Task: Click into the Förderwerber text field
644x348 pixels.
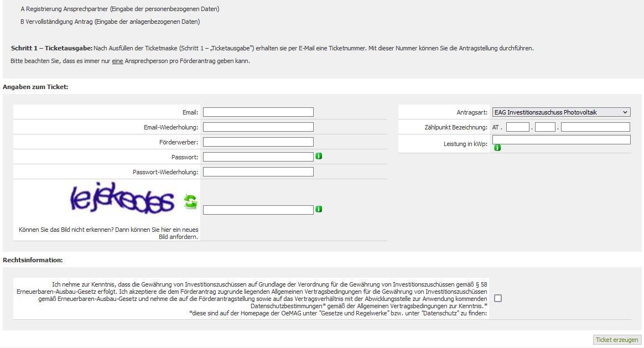Action: point(258,142)
